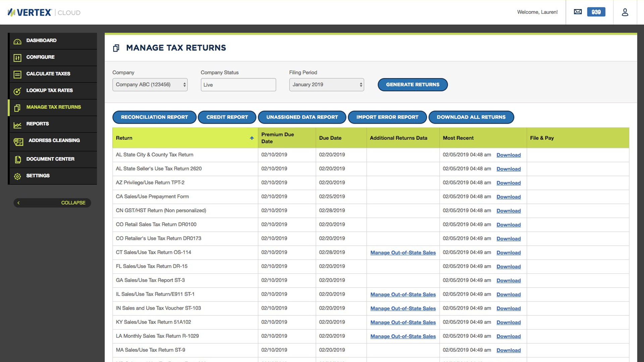This screenshot has width=644, height=362.
Task: Open Calculate Taxes menu item
Action: [x=48, y=74]
